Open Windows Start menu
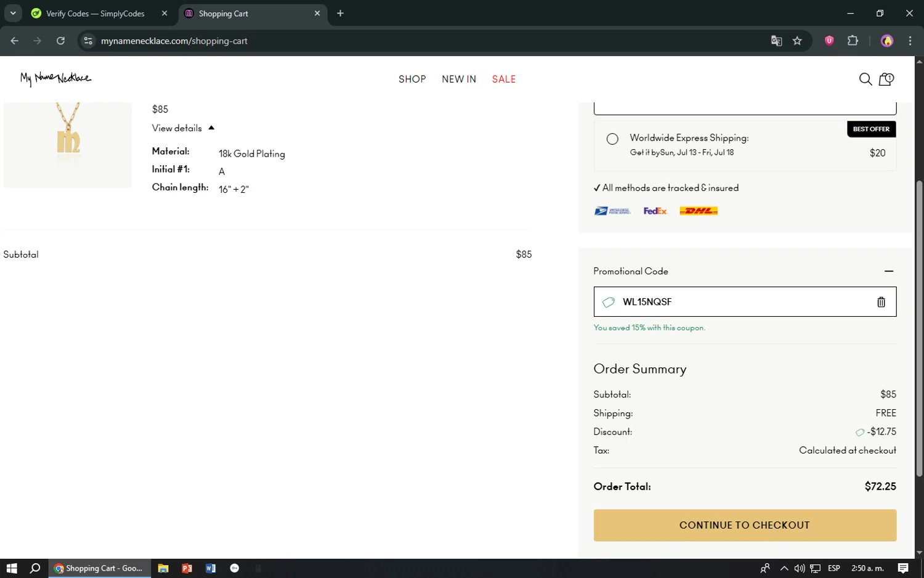This screenshot has width=924, height=578. 11,568
